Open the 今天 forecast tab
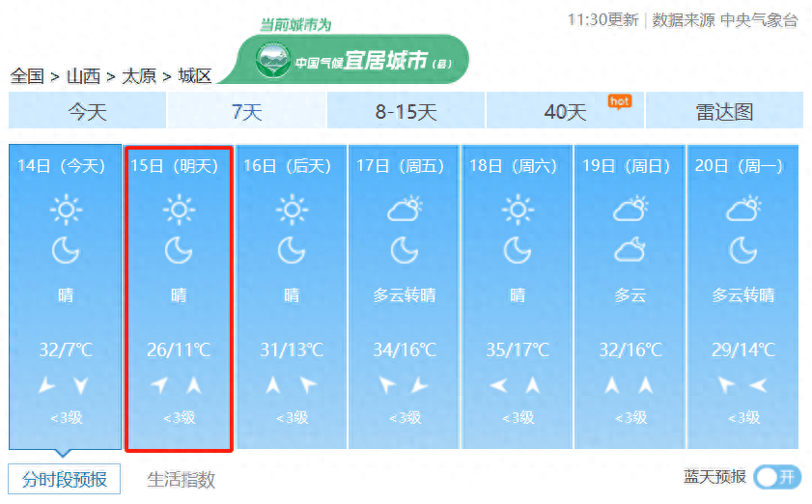812x504 pixels. tap(87, 111)
